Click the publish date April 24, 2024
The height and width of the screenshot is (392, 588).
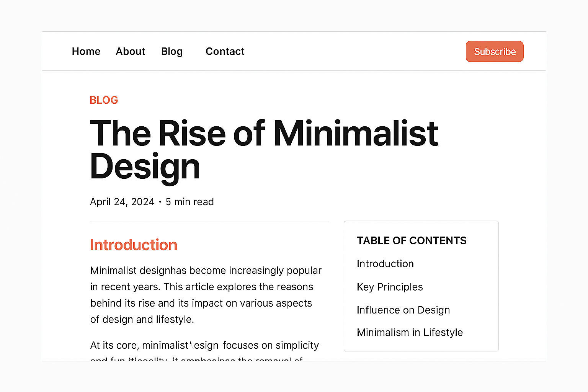[122, 202]
